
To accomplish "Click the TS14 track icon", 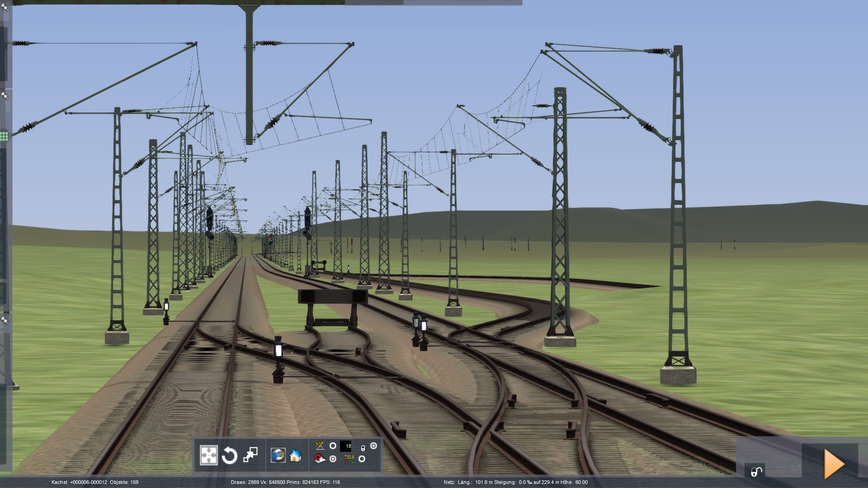I will pyautogui.click(x=349, y=459).
